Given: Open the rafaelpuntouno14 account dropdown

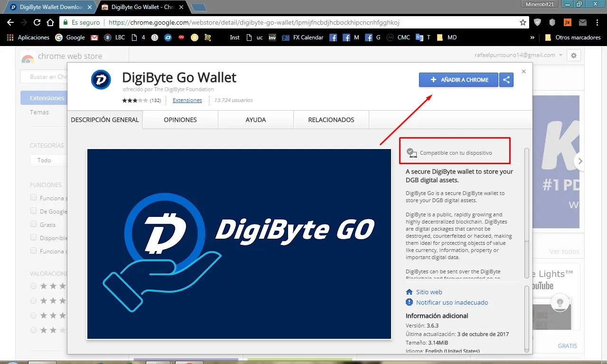Looking at the screenshot, I should pos(519,55).
